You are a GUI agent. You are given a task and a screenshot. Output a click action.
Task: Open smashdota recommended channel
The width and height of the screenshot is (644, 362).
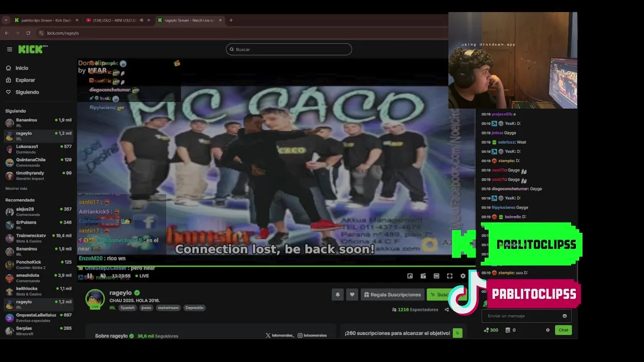pyautogui.click(x=38, y=278)
